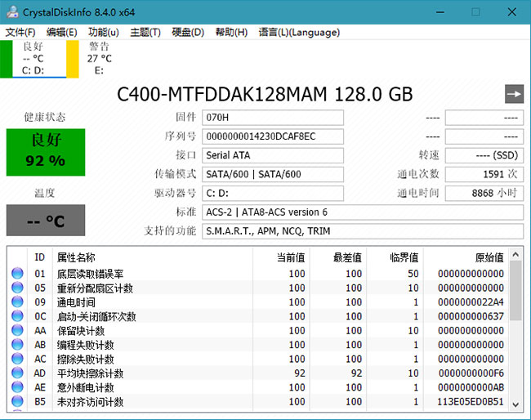Click the attribute name 未对齐访问计数

tap(90, 402)
